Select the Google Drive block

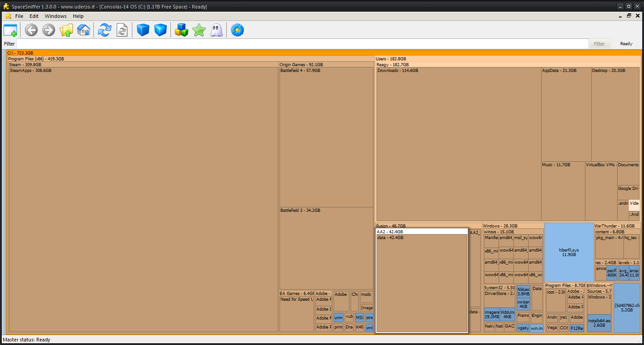[x=628, y=192]
